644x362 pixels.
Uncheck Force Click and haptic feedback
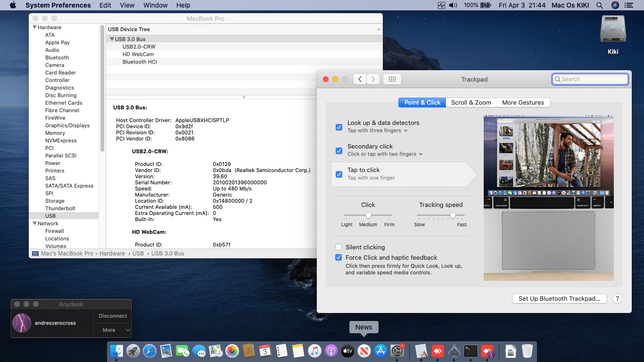click(339, 257)
